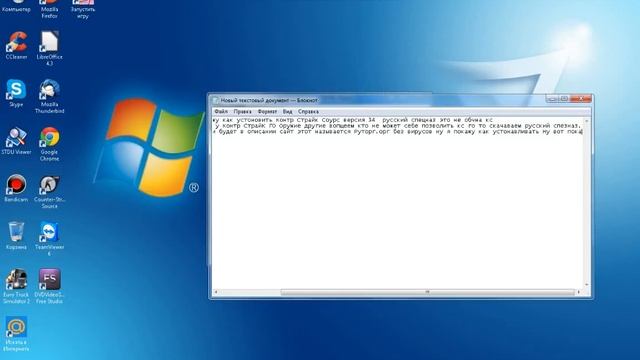Maximize the Notepad window
Image resolution: width=640 pixels, height=360 pixels.
[x=564, y=99]
